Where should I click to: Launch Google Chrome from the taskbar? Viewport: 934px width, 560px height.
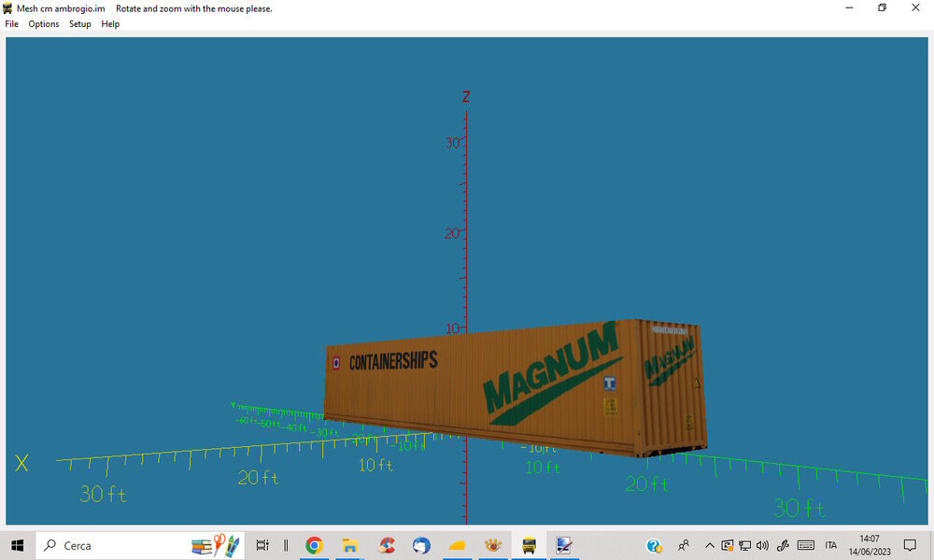pyautogui.click(x=314, y=545)
